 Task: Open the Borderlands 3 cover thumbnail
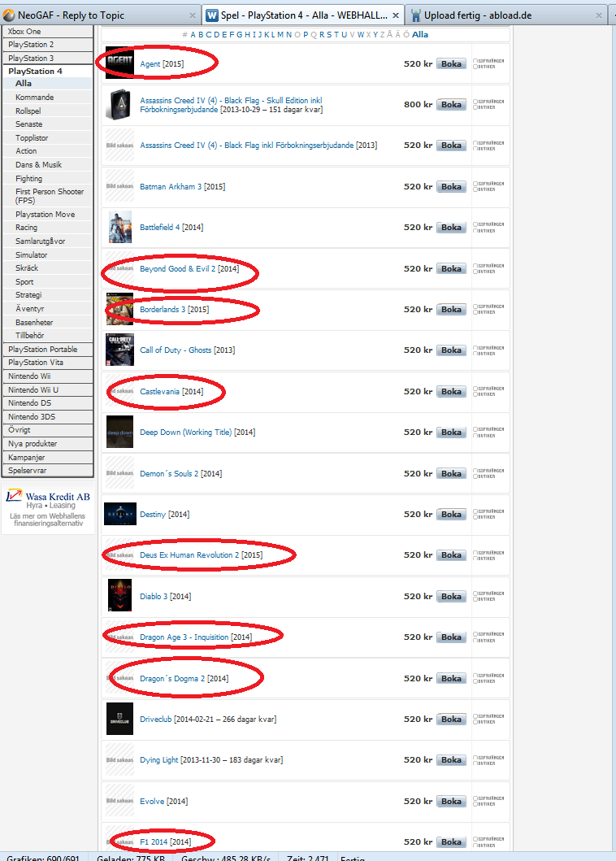119,309
